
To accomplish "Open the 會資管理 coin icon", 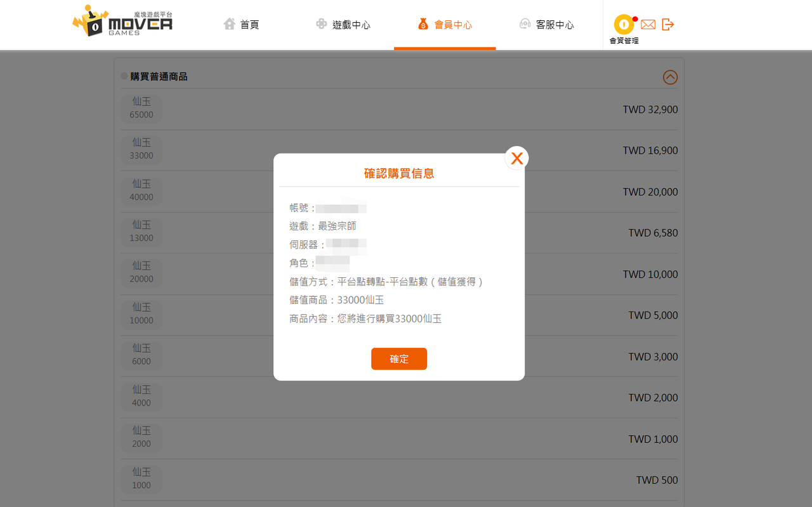I will [624, 25].
